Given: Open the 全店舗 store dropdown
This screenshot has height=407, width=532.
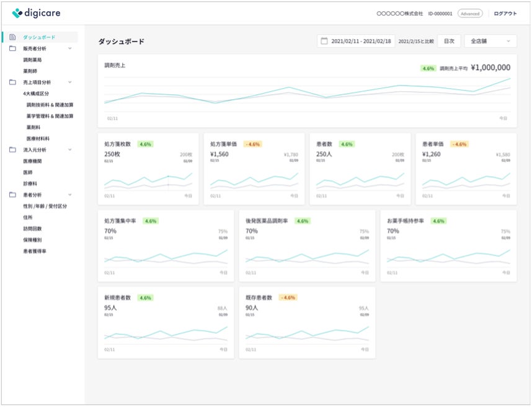Looking at the screenshot, I should (x=490, y=41).
